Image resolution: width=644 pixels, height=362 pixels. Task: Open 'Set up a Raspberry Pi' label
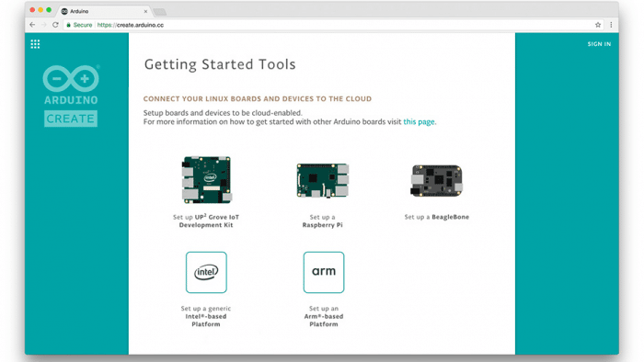[x=322, y=221]
